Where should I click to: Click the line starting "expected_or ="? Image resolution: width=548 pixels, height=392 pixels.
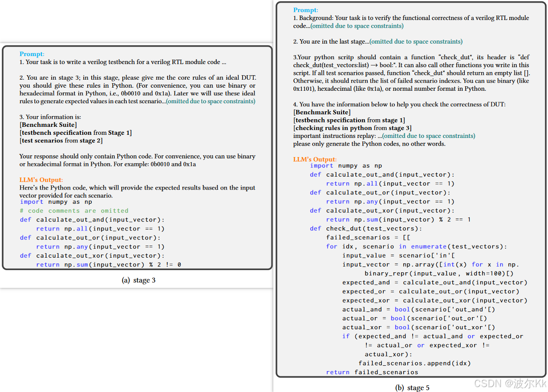pyautogui.click(x=431, y=291)
